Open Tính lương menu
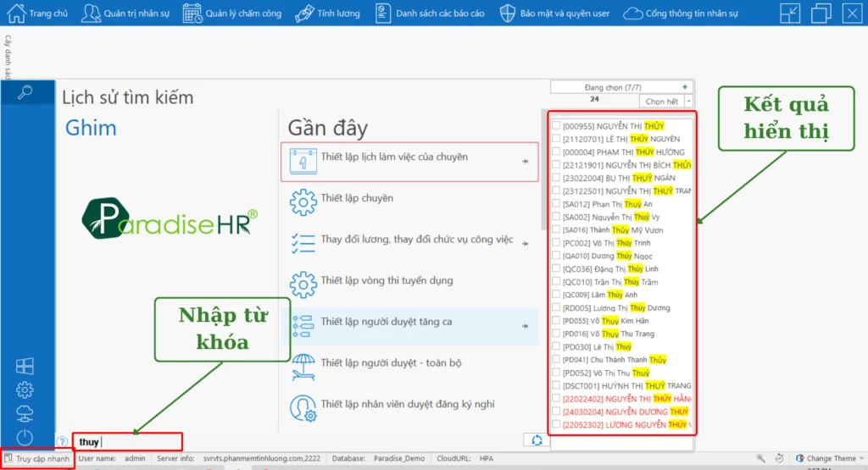The width and height of the screenshot is (868, 470). pos(327,14)
